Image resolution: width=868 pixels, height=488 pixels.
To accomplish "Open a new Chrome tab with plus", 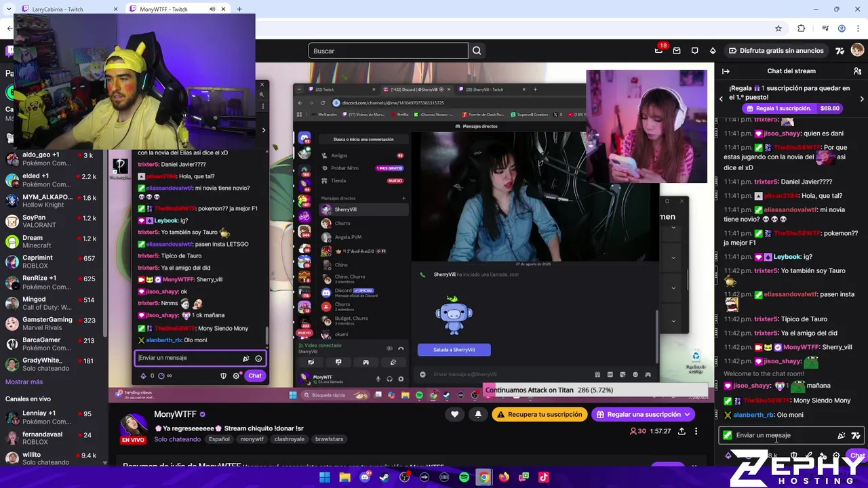I will click(x=239, y=9).
